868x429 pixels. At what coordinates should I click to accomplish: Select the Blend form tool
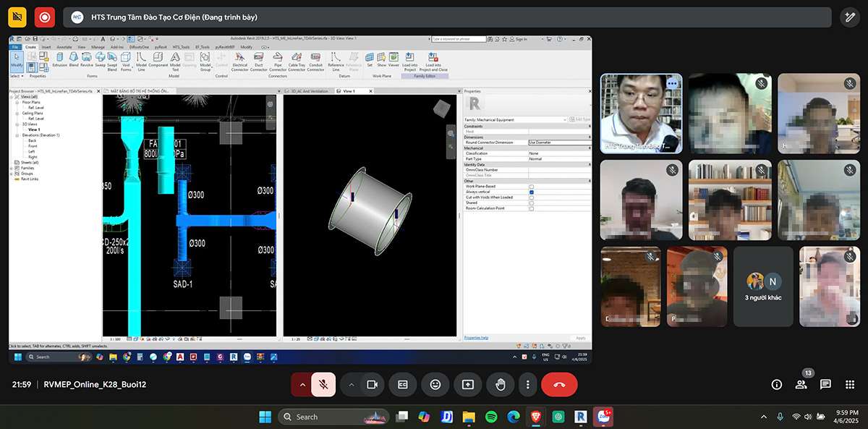click(x=73, y=61)
